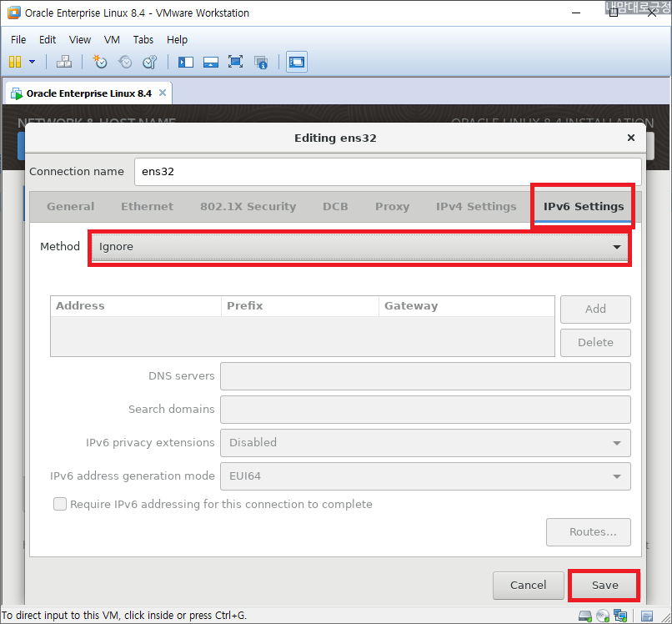The height and width of the screenshot is (624, 672).
Task: Open the Tabs menu
Action: coord(143,39)
